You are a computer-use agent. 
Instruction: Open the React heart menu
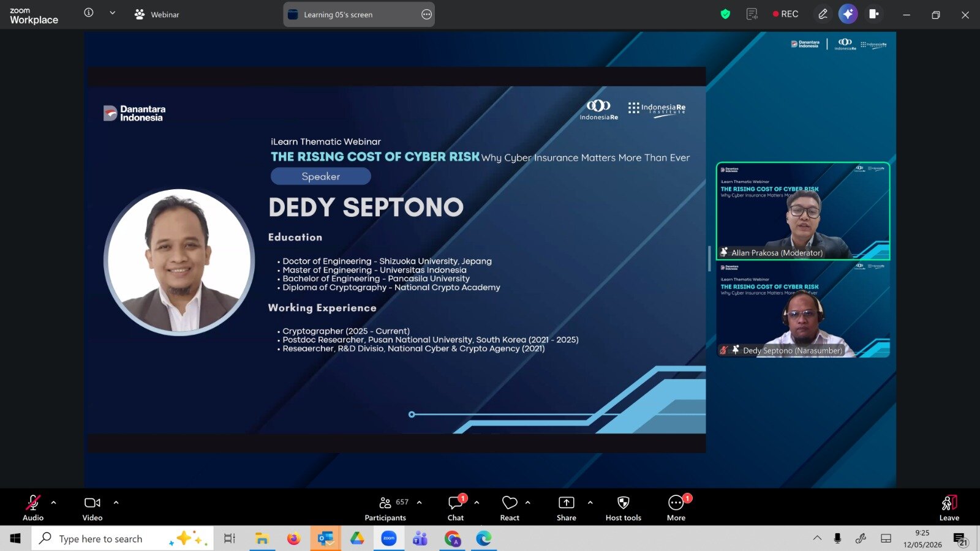(510, 508)
